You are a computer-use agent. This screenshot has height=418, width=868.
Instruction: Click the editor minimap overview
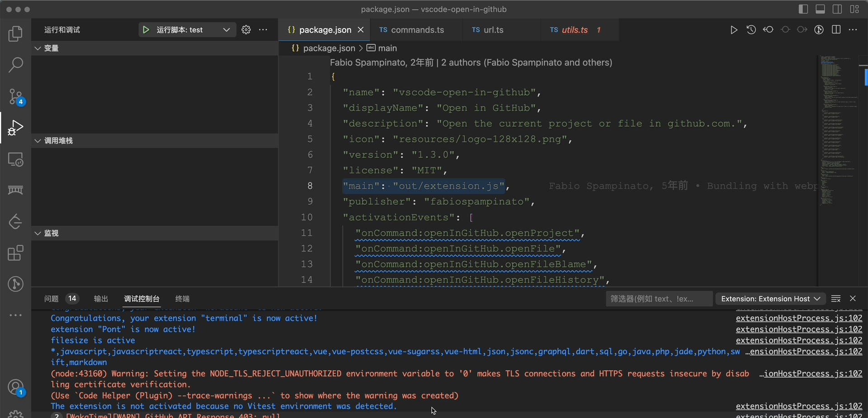tap(838, 131)
